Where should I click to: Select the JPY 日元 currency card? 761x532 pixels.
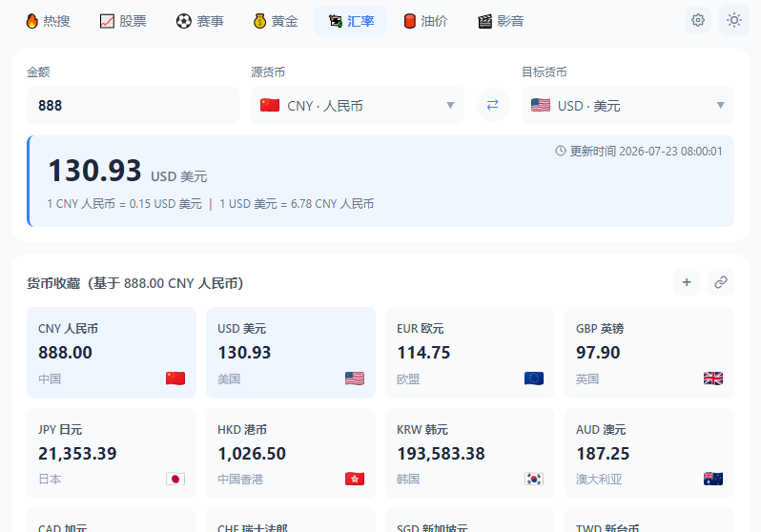[x=112, y=454]
